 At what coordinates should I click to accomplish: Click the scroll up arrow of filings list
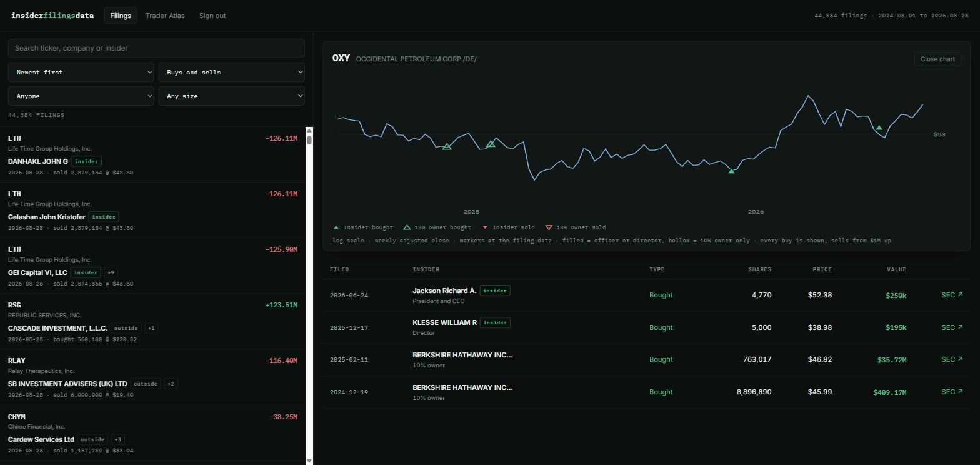click(309, 130)
